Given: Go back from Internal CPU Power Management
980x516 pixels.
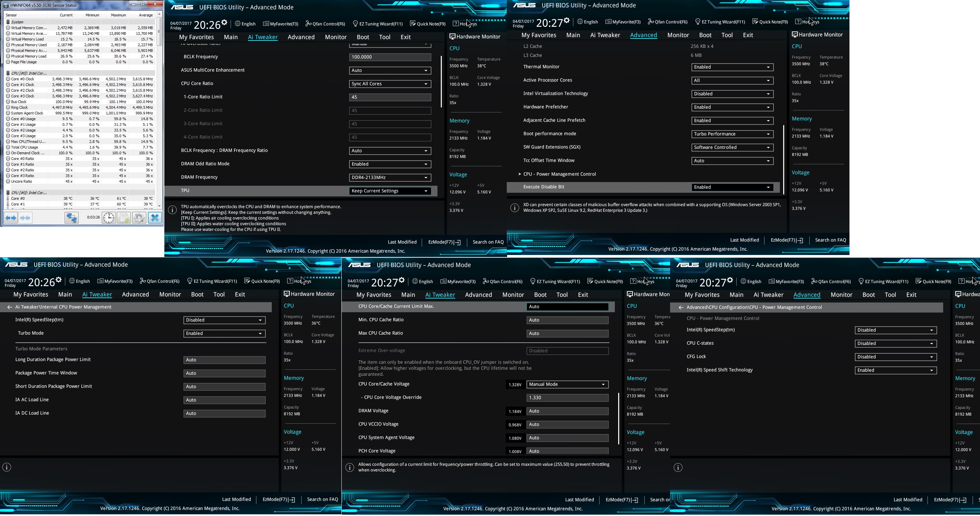Looking at the screenshot, I should tap(9, 307).
